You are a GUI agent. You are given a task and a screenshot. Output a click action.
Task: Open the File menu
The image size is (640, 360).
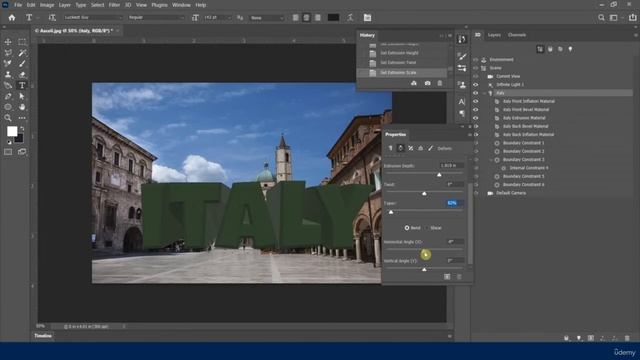(x=18, y=5)
